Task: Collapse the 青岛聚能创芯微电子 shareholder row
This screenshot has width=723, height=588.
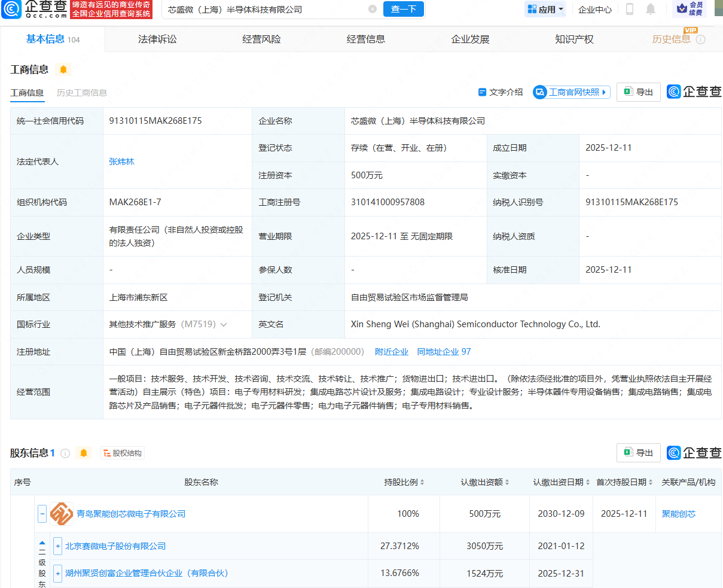Action: click(x=42, y=514)
